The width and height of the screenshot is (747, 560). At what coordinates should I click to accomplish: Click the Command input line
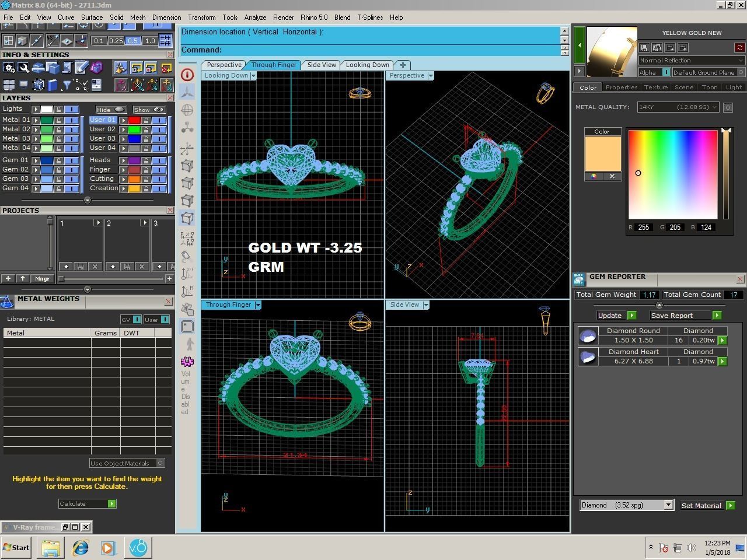[x=371, y=50]
